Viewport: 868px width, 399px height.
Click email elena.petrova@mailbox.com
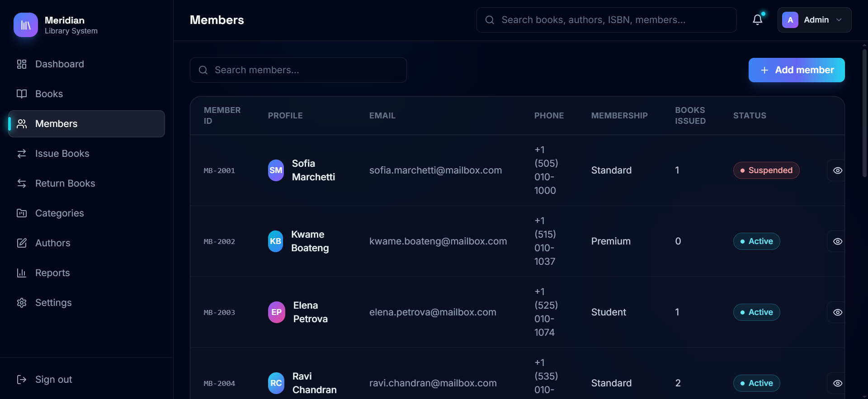(433, 312)
